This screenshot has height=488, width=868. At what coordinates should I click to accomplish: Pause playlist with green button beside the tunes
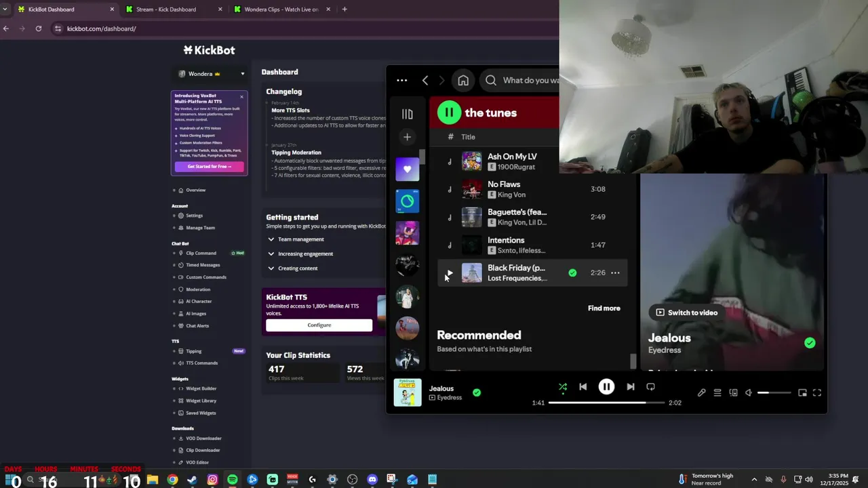[449, 113]
